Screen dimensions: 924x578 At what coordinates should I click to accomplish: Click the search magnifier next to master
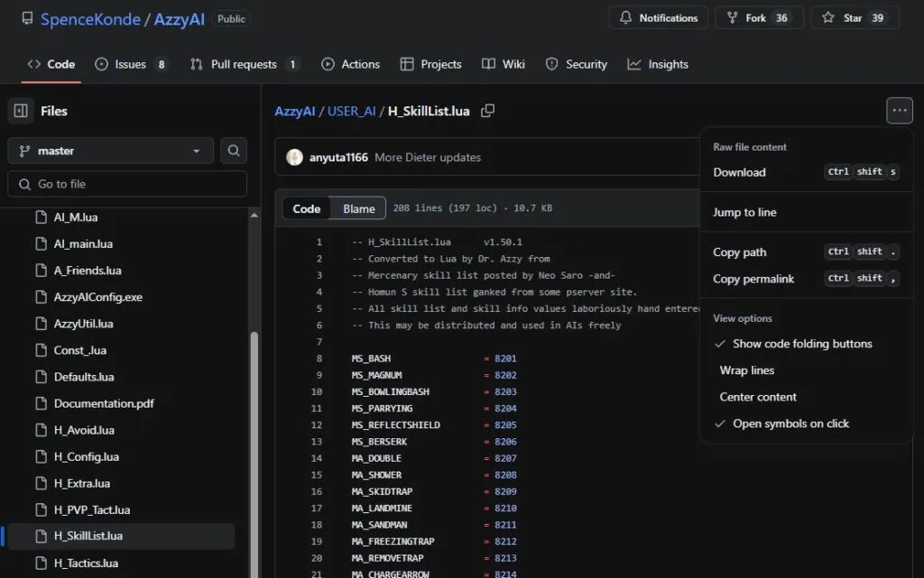click(x=234, y=151)
